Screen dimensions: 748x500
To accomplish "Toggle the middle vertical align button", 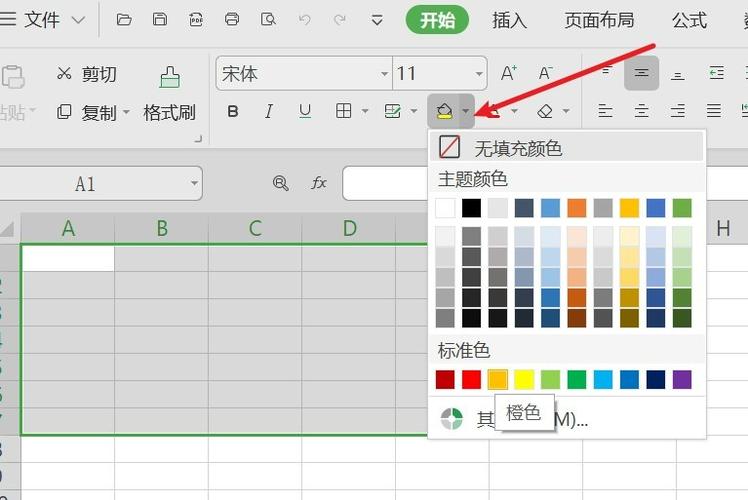I will point(641,73).
